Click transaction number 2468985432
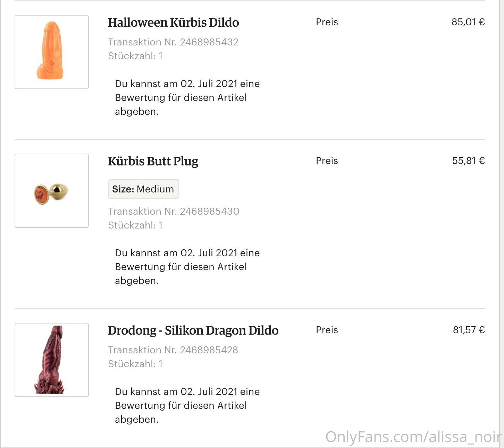The width and height of the screenshot is (504, 448). click(x=173, y=42)
